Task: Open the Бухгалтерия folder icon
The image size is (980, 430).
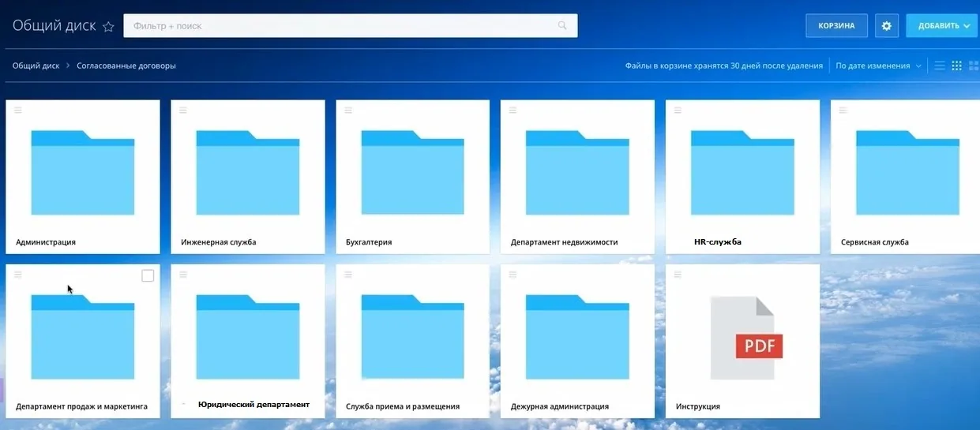Action: (x=413, y=173)
